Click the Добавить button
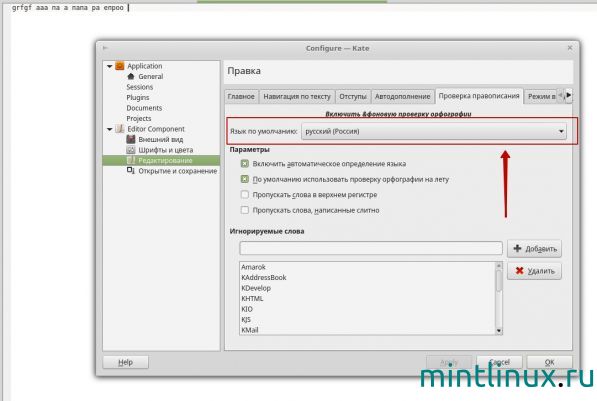 click(x=534, y=249)
